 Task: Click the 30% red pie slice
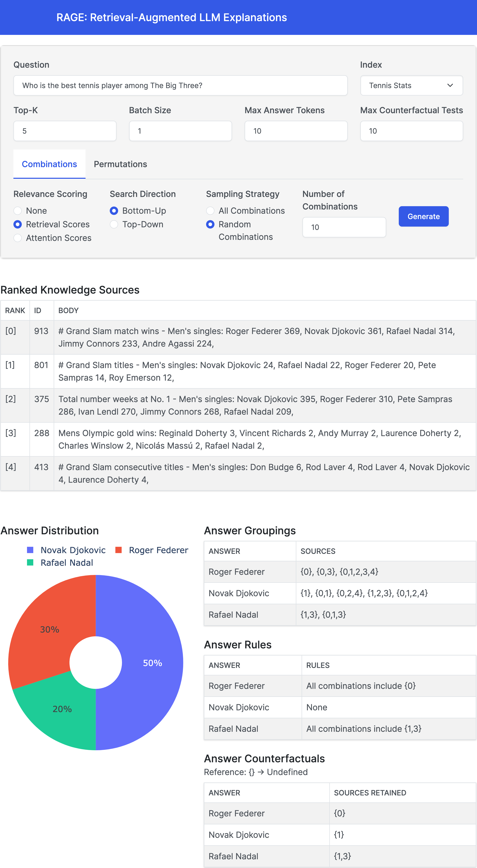(49, 629)
